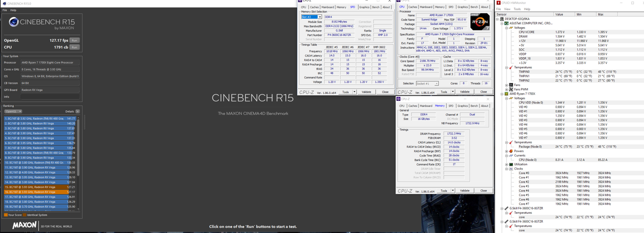
Task: Open Graphics tab in SPD CPU-Z window
Action: pyautogui.click(x=364, y=7)
